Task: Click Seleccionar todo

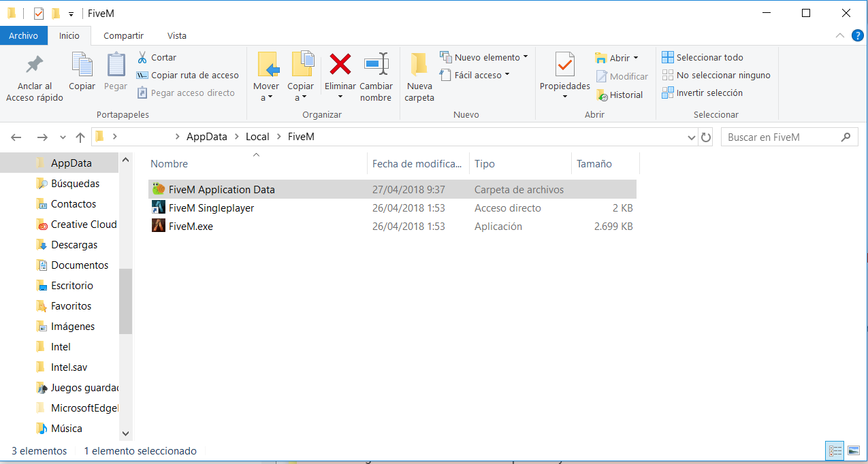Action: point(703,58)
